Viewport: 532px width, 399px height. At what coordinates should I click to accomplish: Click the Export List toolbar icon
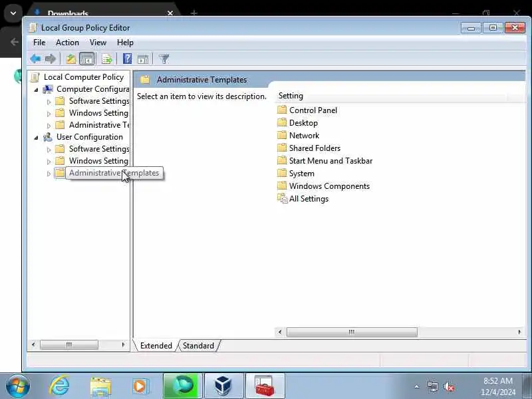[107, 59]
